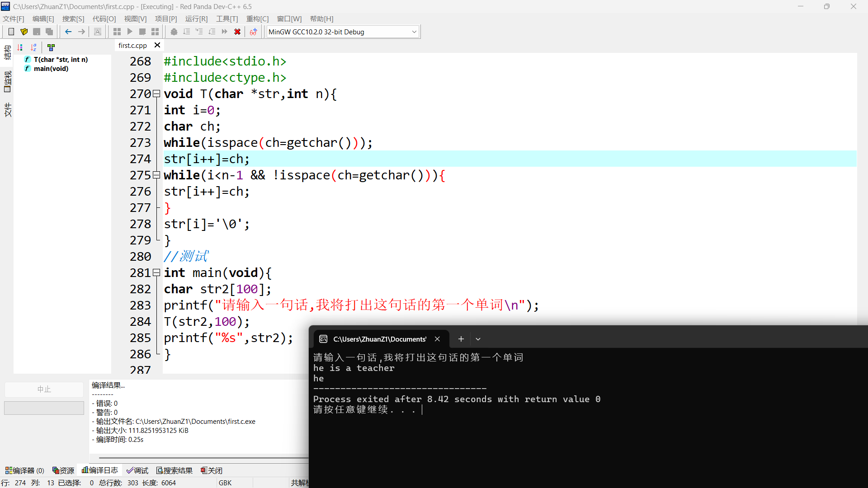The height and width of the screenshot is (488, 868).
Task: Switch to the 调试 panel tab
Action: click(x=137, y=470)
